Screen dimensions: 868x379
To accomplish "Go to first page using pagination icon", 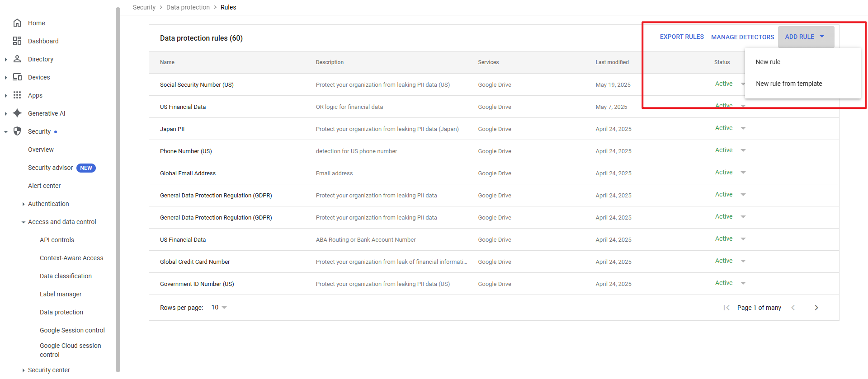I will (726, 308).
